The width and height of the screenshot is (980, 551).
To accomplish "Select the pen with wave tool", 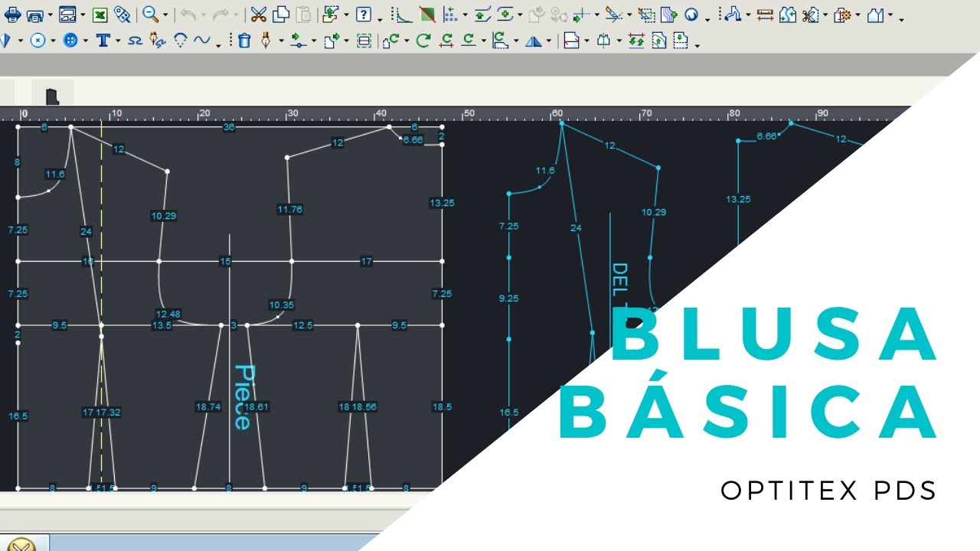I will pyautogui.click(x=158, y=41).
